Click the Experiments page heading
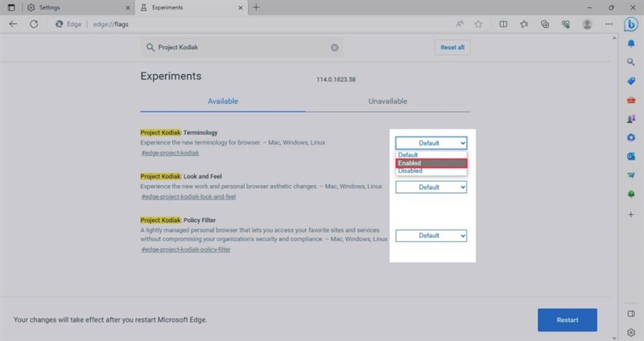The height and width of the screenshot is (341, 644). 171,76
